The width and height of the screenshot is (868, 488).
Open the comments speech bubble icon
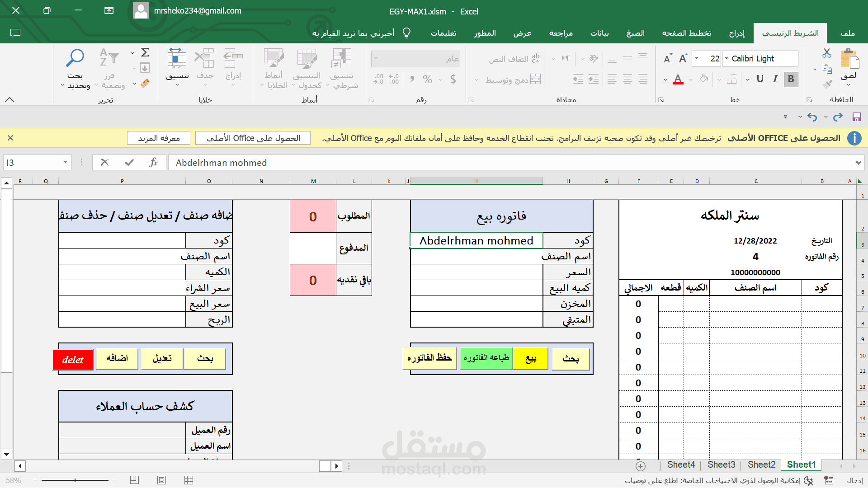click(15, 33)
